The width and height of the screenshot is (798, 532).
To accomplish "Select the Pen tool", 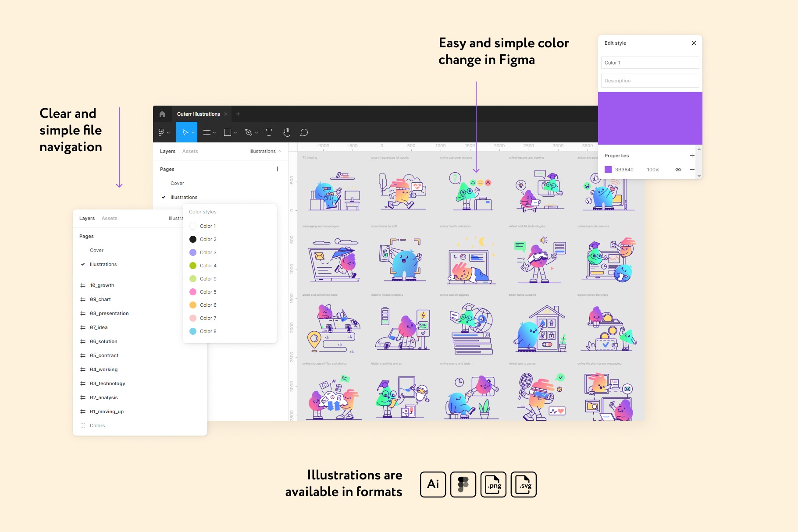I will click(x=248, y=132).
